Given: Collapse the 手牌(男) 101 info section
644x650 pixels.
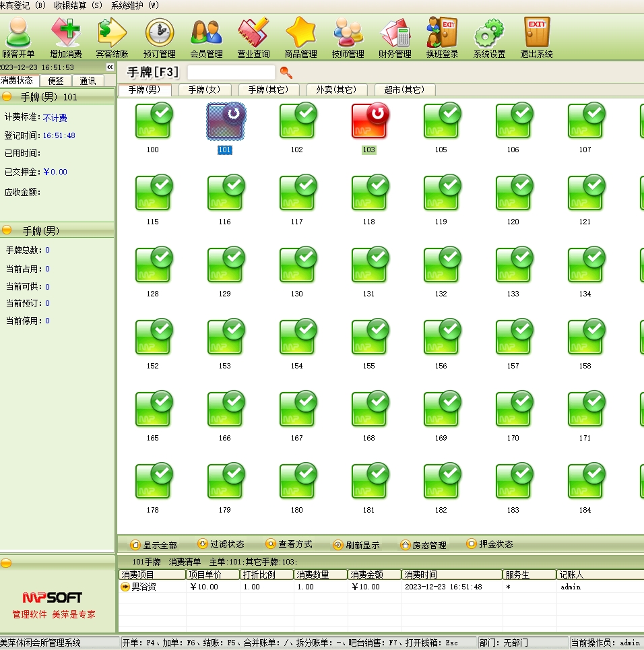Looking at the screenshot, I should point(7,97).
